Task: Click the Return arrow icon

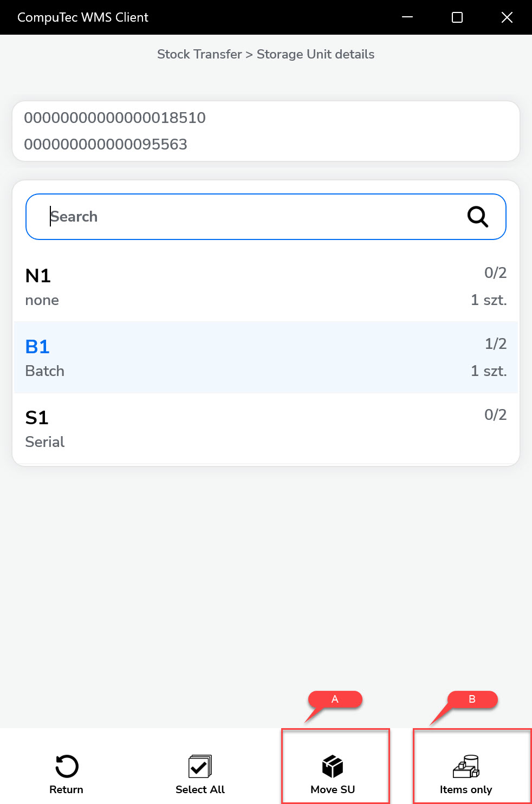Action: coord(67,766)
